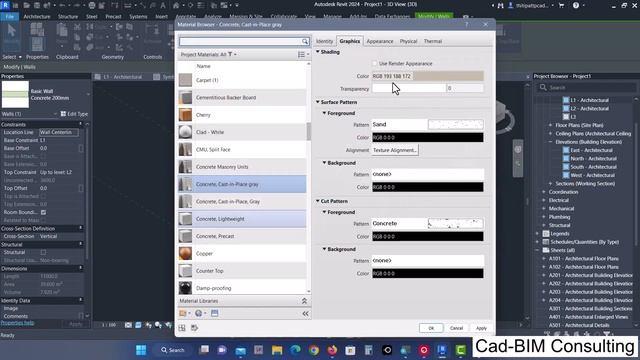Enable Use Render Appearance checkbox
Image resolution: width=640 pixels, height=360 pixels.
pyautogui.click(x=374, y=64)
